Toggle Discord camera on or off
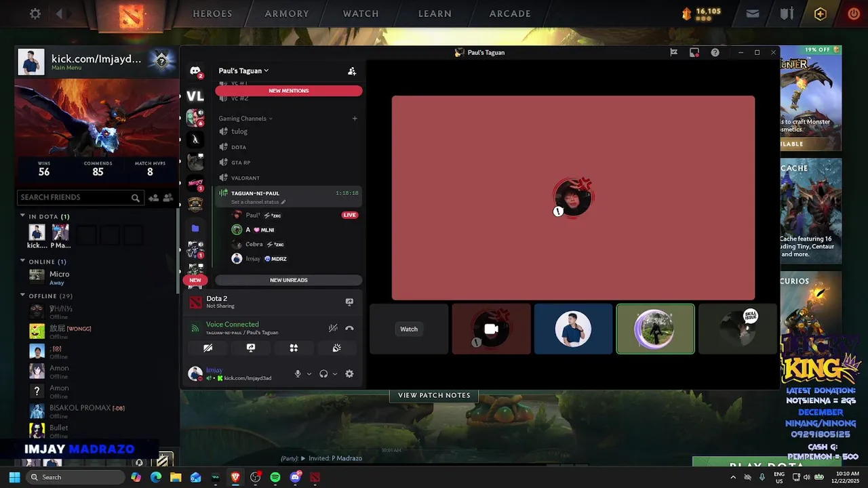 click(x=208, y=348)
